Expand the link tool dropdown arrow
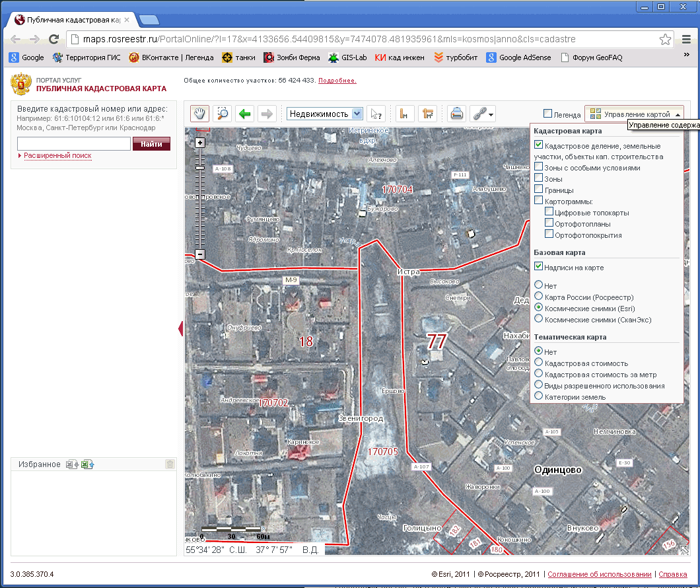Screen dimensions: 700x588 pos(491,114)
